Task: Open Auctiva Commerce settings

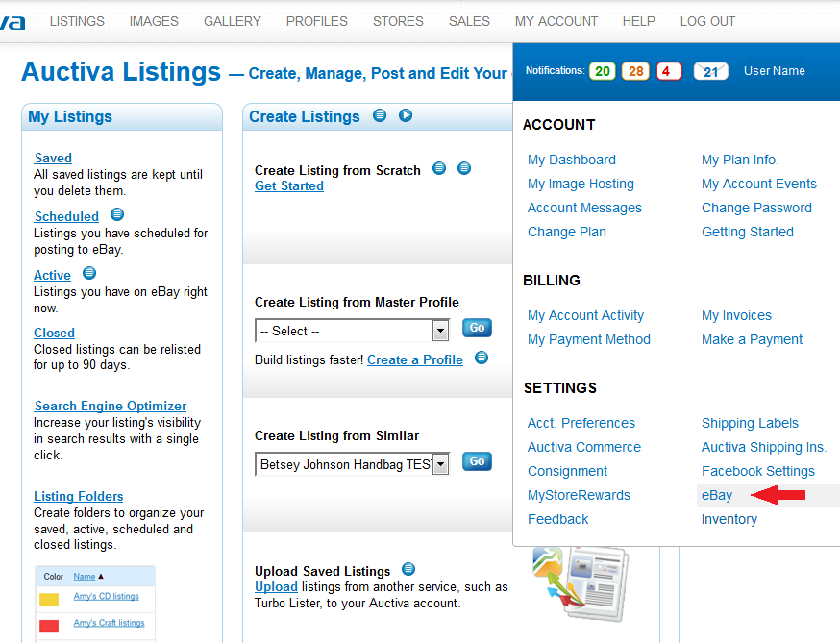Action: tap(584, 448)
